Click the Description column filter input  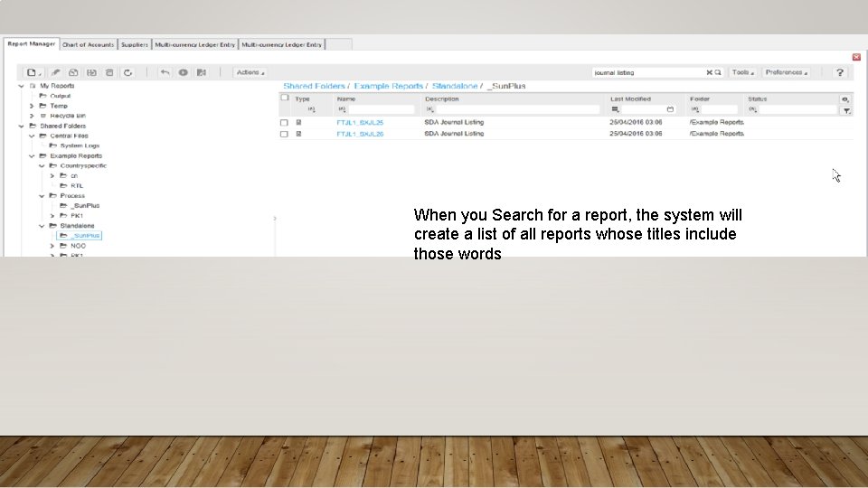(517, 109)
